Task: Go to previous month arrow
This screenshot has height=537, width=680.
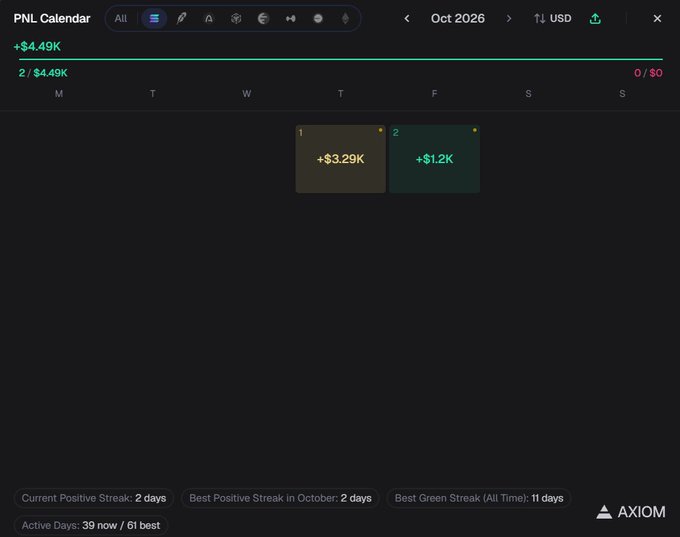Action: 407,19
